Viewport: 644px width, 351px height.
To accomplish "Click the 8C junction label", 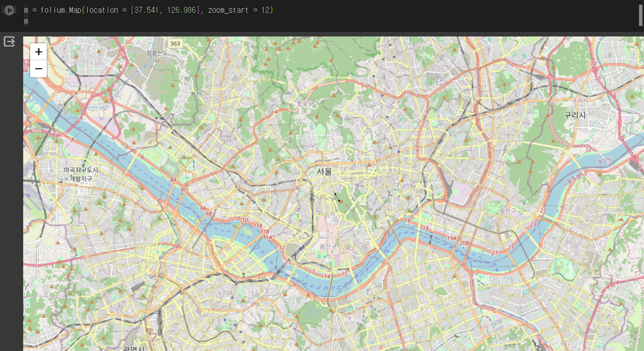I will pyautogui.click(x=184, y=189).
